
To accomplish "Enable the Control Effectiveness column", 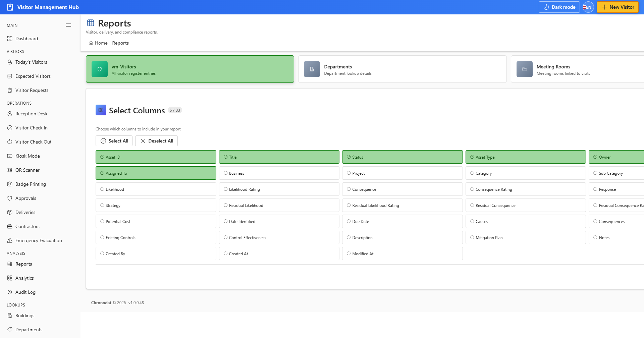I will [x=279, y=237].
